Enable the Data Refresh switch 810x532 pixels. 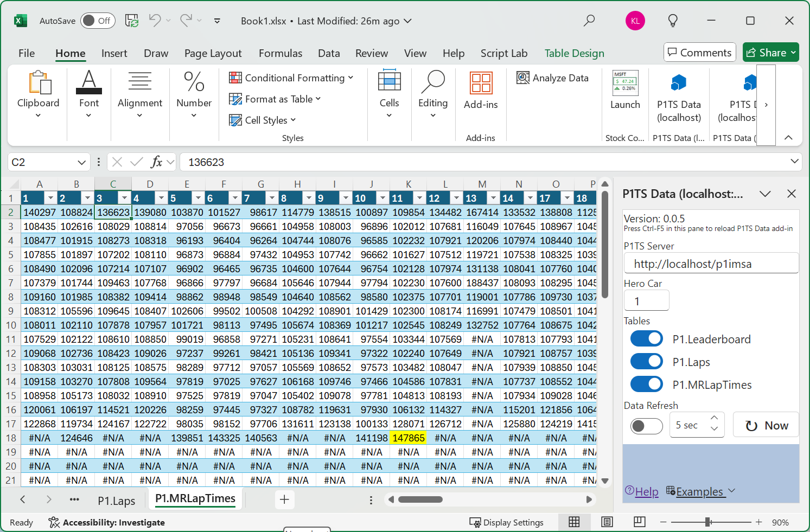click(647, 426)
